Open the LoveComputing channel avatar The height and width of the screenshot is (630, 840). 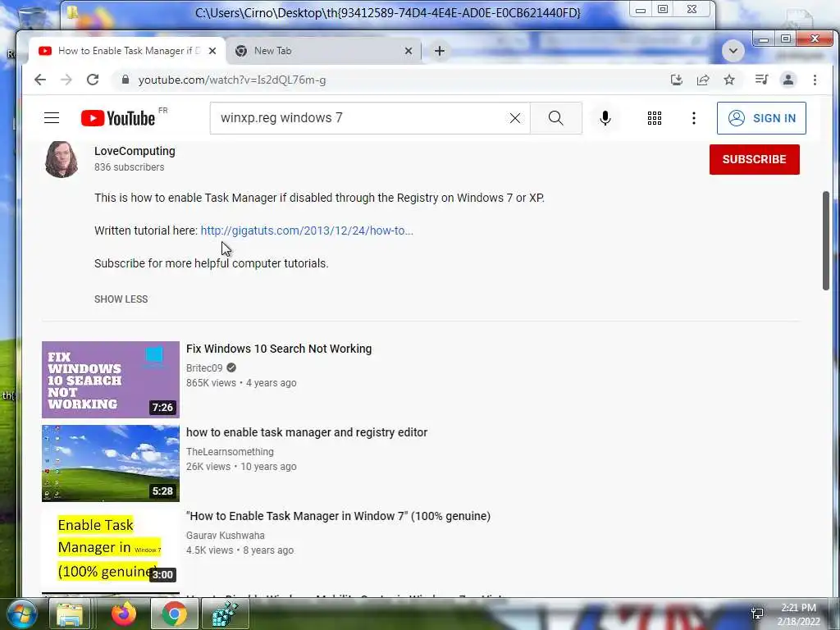[61, 159]
